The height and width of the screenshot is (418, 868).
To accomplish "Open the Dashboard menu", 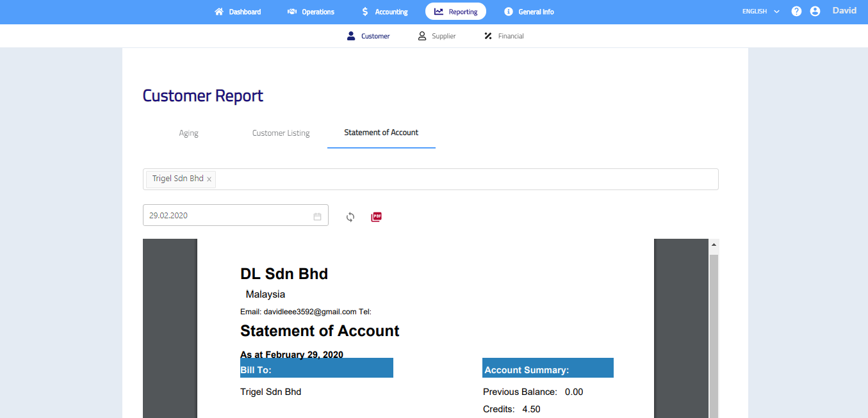I will coord(238,12).
